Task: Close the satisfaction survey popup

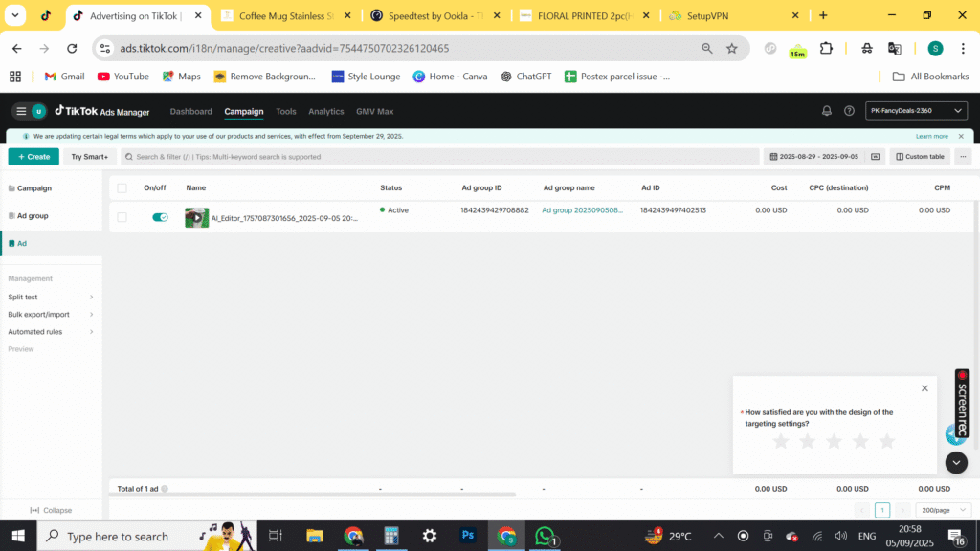Action: (924, 388)
